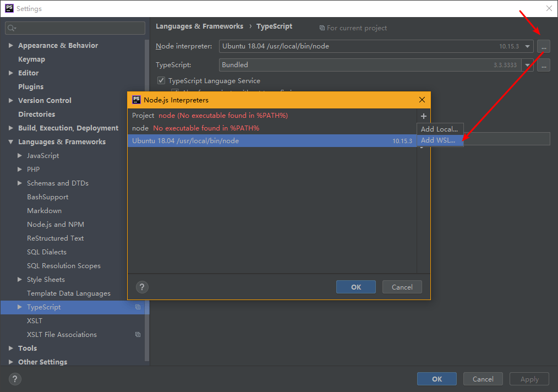Click the For current project copy icon
The image size is (558, 392).
click(322, 28)
